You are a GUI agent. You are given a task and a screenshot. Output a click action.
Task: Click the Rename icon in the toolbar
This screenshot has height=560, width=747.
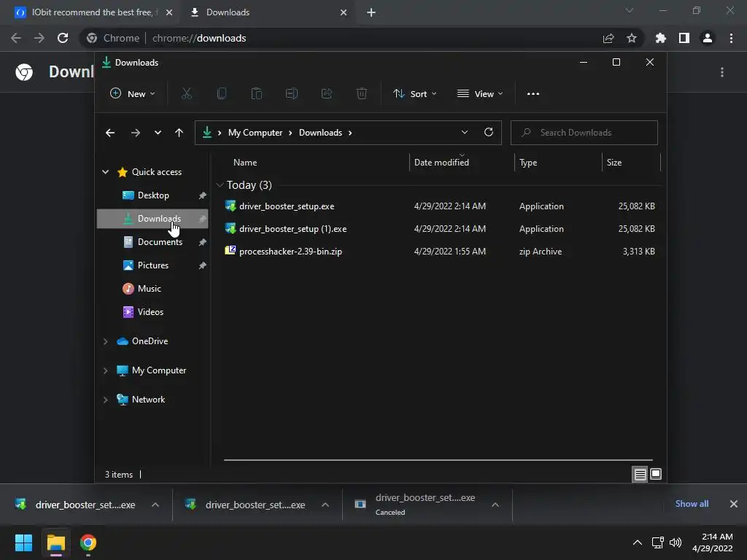(x=292, y=94)
